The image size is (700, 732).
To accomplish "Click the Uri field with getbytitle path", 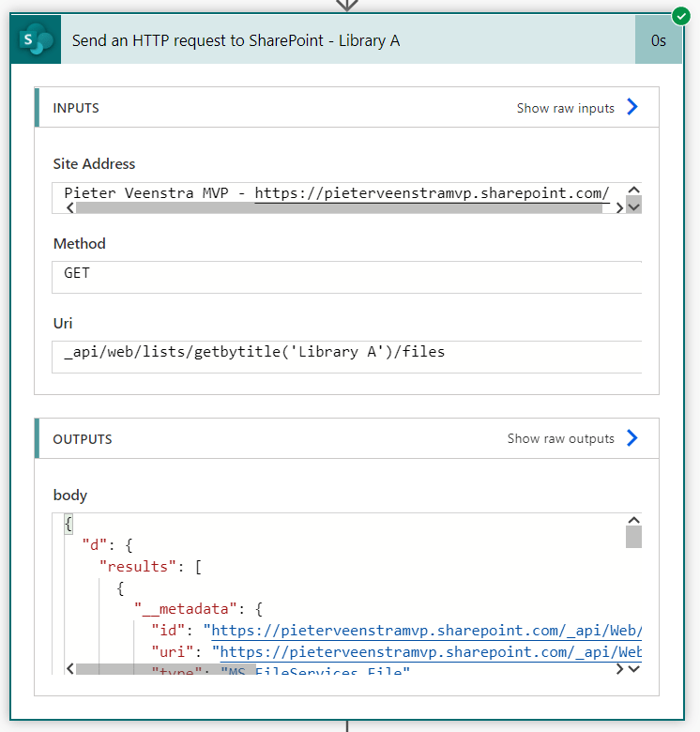I will pyautogui.click(x=346, y=357).
